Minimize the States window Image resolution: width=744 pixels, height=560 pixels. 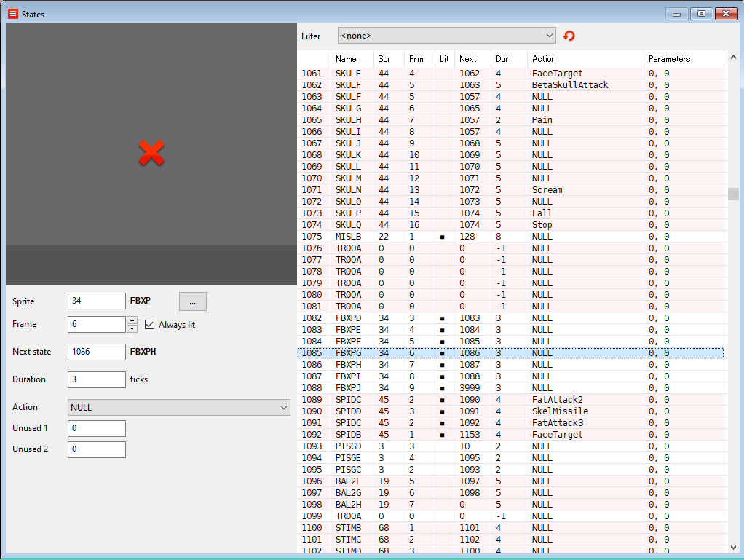tap(676, 14)
